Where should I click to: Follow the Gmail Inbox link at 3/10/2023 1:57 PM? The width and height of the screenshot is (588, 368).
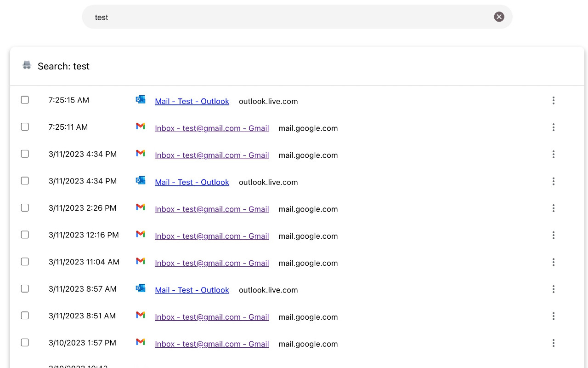point(212,344)
